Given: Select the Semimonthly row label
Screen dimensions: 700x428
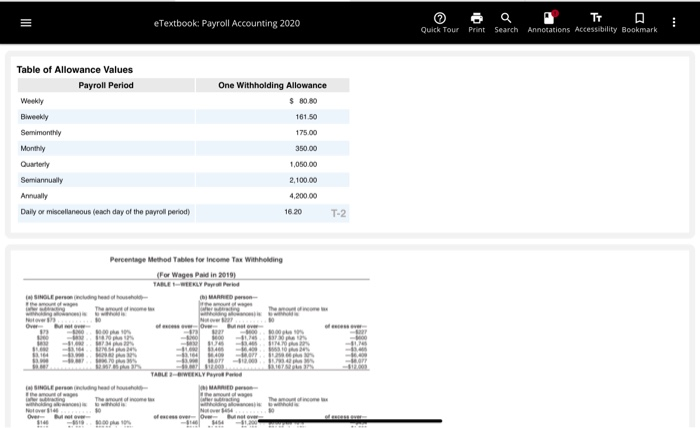Looking at the screenshot, I should (x=41, y=133).
